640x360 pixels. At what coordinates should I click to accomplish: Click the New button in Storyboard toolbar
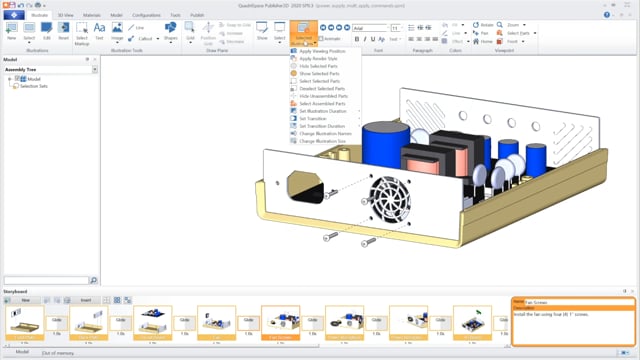click(x=26, y=300)
